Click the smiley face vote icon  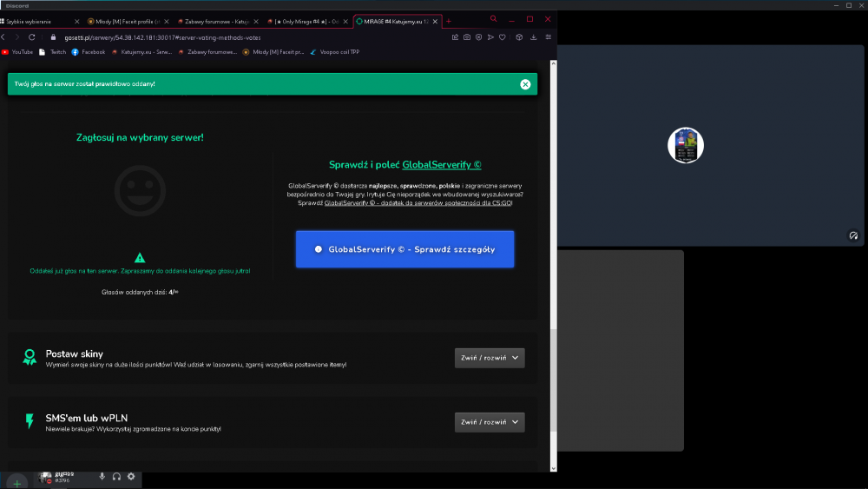(140, 191)
